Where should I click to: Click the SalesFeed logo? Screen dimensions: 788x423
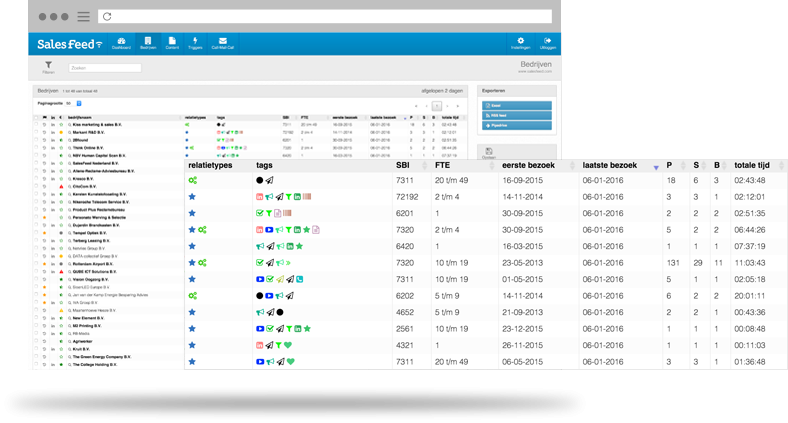click(x=69, y=44)
